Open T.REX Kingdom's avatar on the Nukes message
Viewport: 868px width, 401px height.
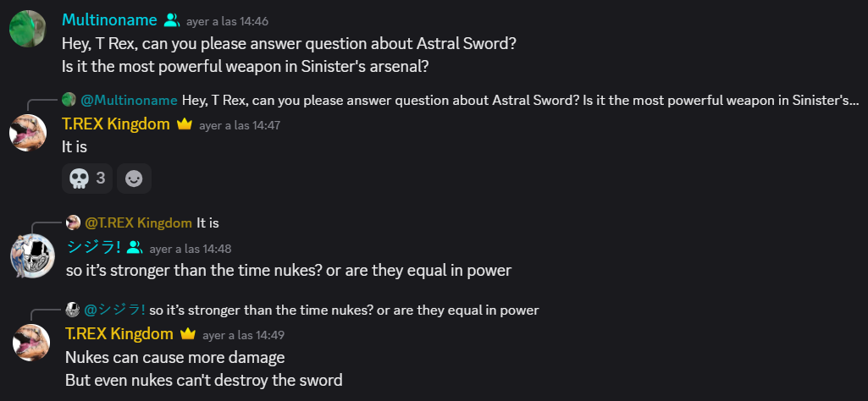[30, 342]
